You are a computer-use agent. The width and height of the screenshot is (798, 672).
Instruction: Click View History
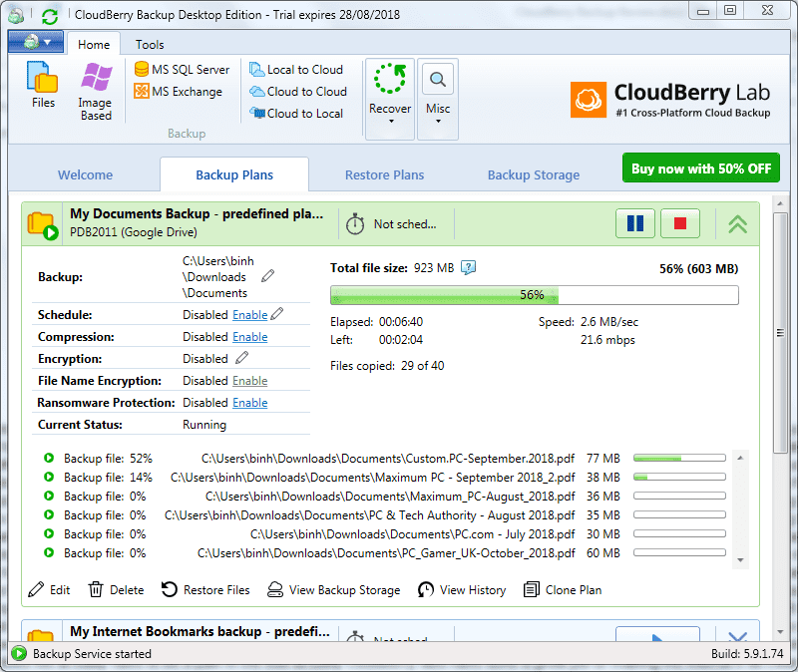(462, 590)
